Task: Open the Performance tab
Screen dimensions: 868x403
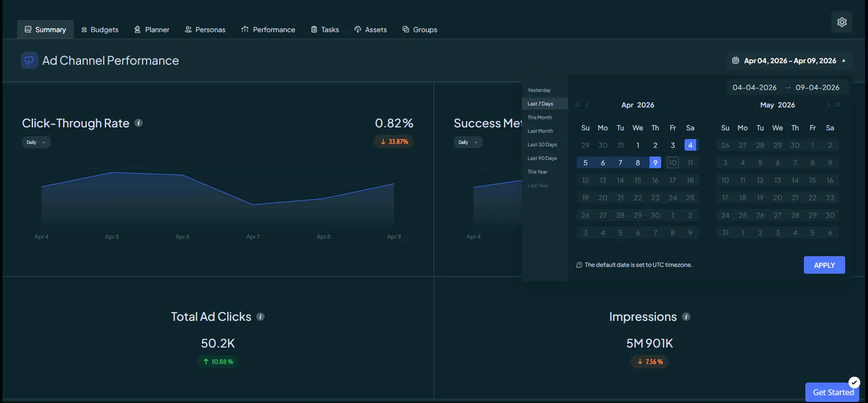Action: click(269, 29)
